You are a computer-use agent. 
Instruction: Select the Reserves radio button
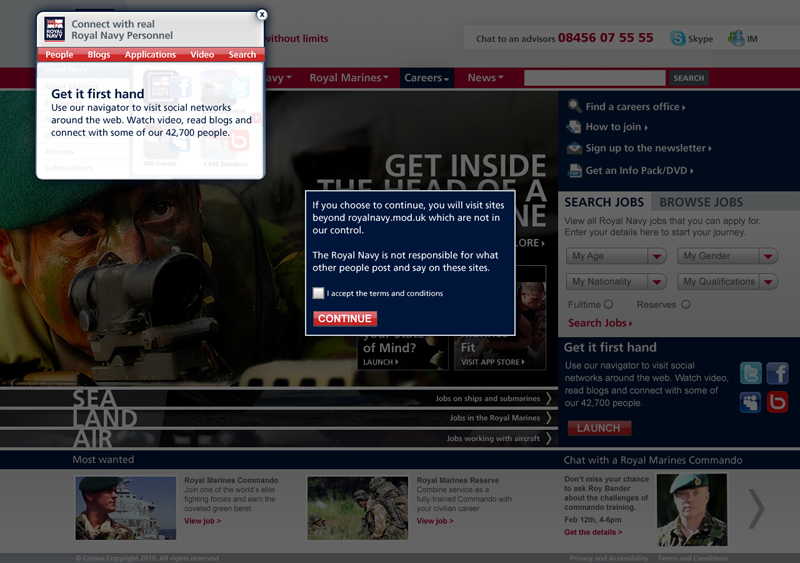tap(685, 304)
